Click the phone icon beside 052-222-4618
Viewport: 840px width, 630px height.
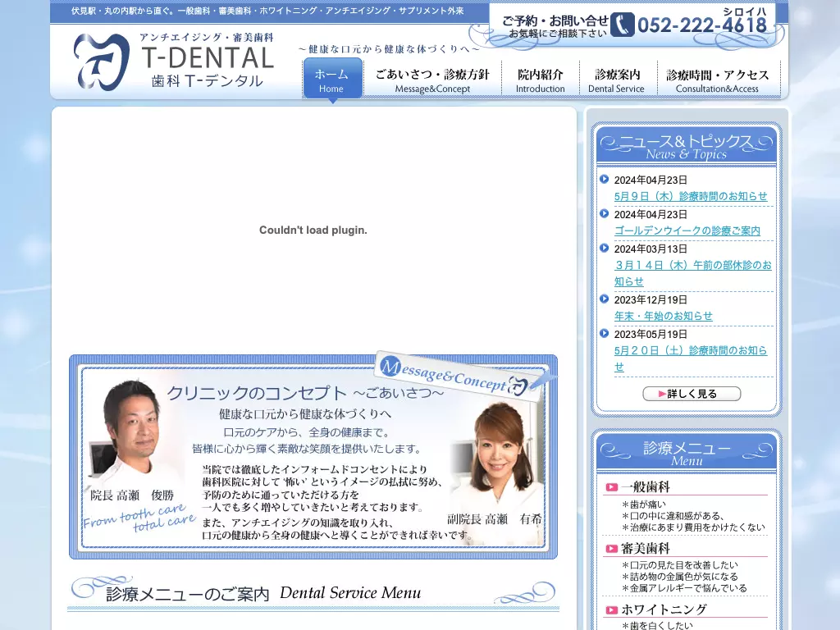click(x=622, y=25)
